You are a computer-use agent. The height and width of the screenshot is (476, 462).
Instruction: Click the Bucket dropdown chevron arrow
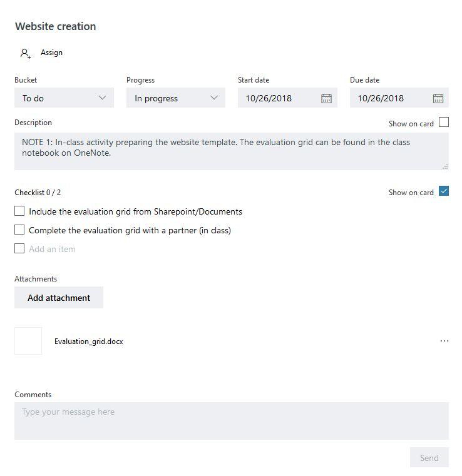click(x=103, y=98)
